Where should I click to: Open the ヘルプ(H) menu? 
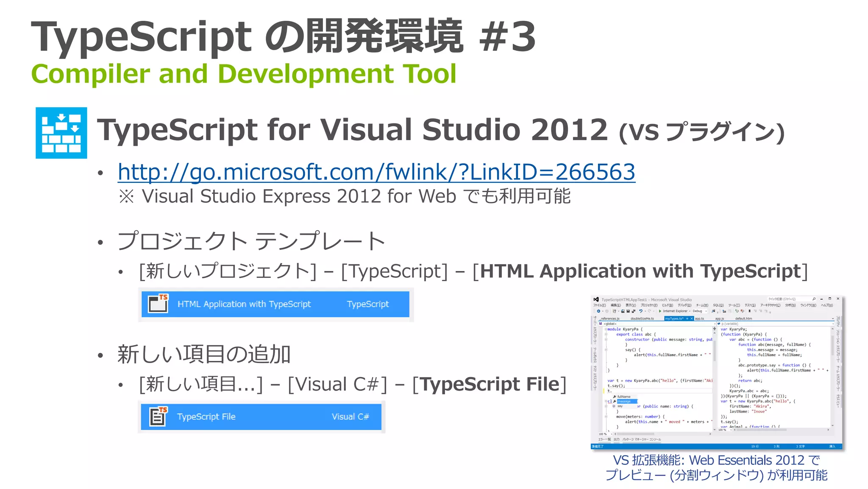(x=827, y=305)
